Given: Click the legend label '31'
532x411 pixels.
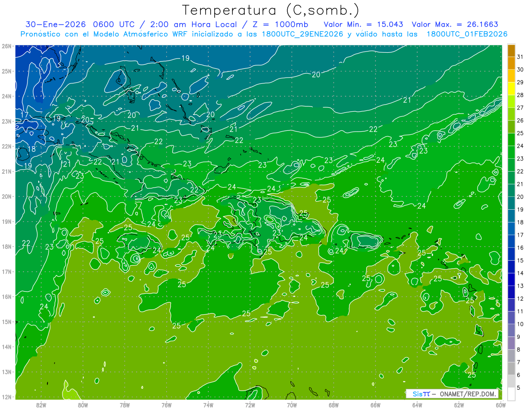Looking at the screenshot, I should [520, 57].
